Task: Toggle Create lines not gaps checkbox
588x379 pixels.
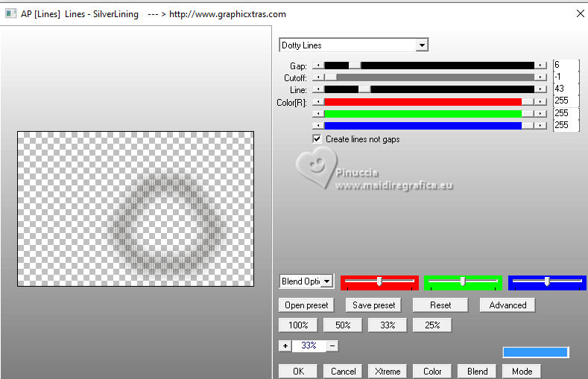Action: 317,139
